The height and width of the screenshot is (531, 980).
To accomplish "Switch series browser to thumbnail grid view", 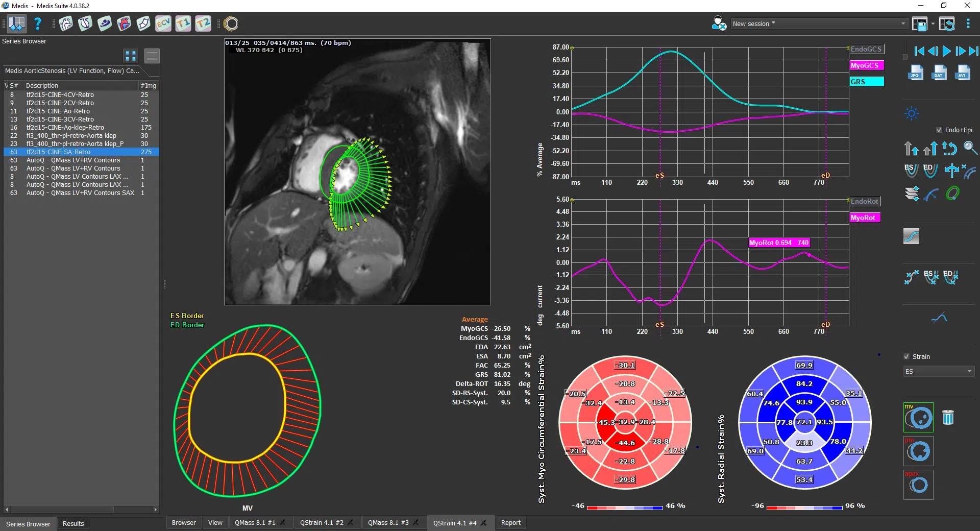I will point(131,56).
